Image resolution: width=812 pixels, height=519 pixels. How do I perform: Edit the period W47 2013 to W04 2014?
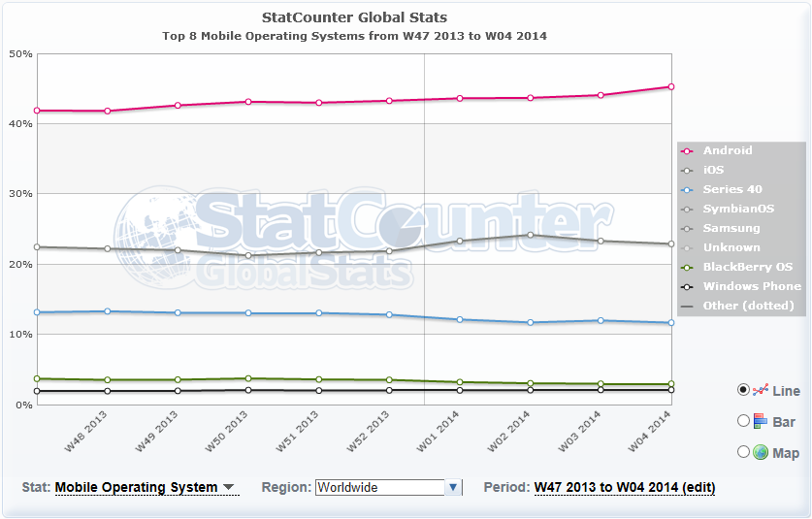click(x=625, y=487)
